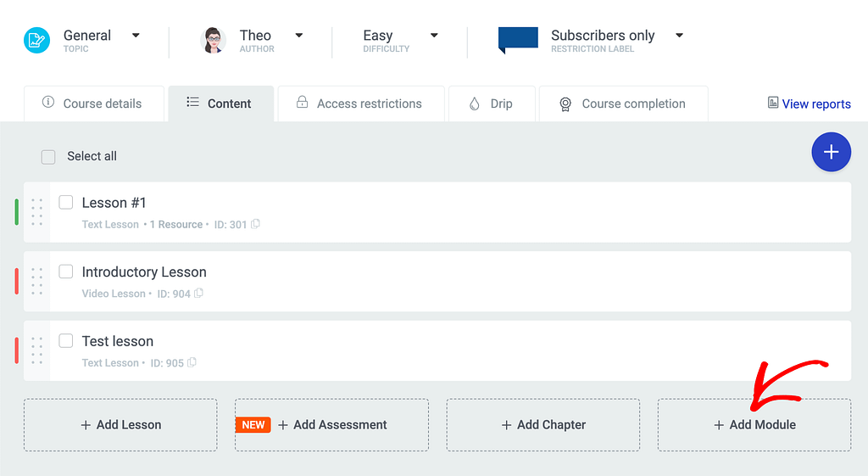Copy ID 301 using the copy icon
Viewport: 868px width, 476px height.
tap(256, 225)
